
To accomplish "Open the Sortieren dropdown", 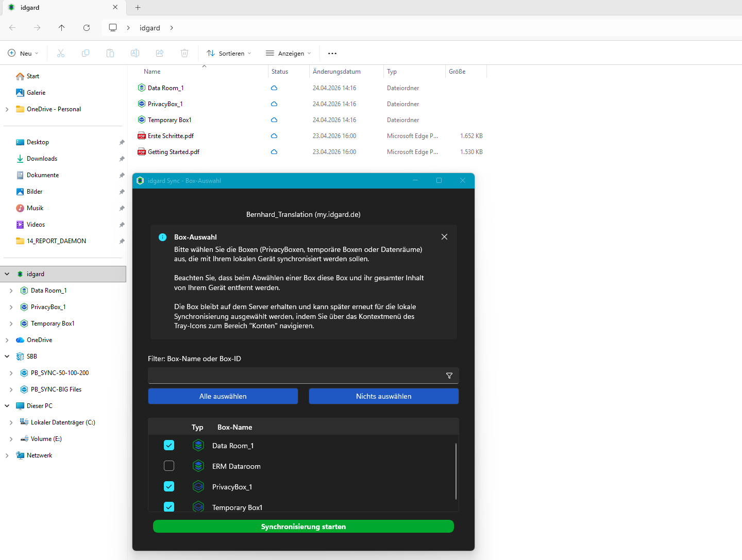I will tap(229, 53).
